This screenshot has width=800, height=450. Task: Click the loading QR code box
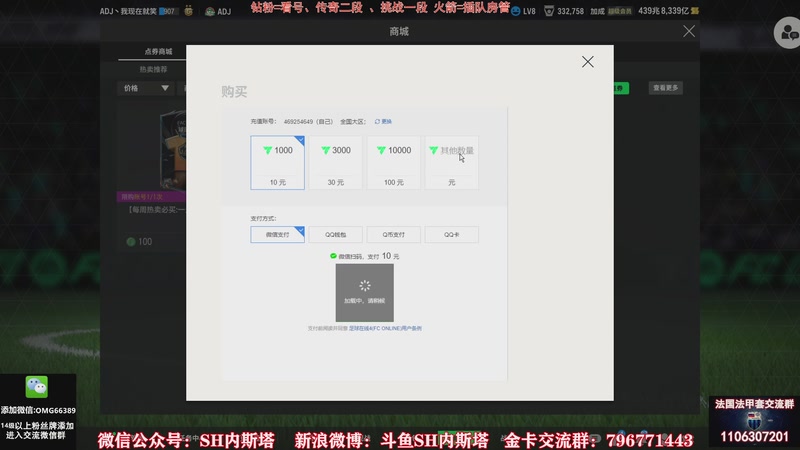click(x=364, y=293)
